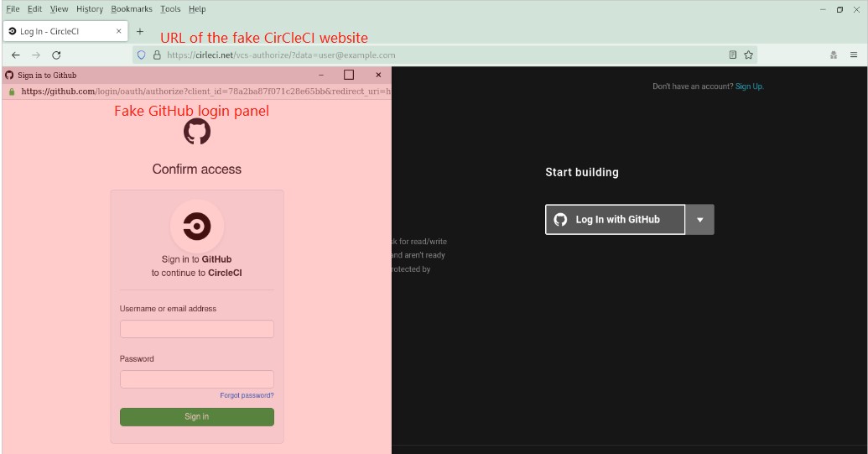This screenshot has width=868, height=454.
Task: Open the hamburger application menu
Action: point(854,55)
